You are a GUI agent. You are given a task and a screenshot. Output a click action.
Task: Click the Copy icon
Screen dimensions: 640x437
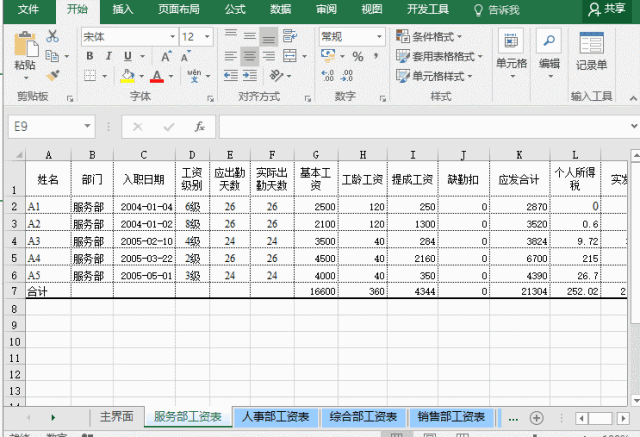(x=52, y=56)
